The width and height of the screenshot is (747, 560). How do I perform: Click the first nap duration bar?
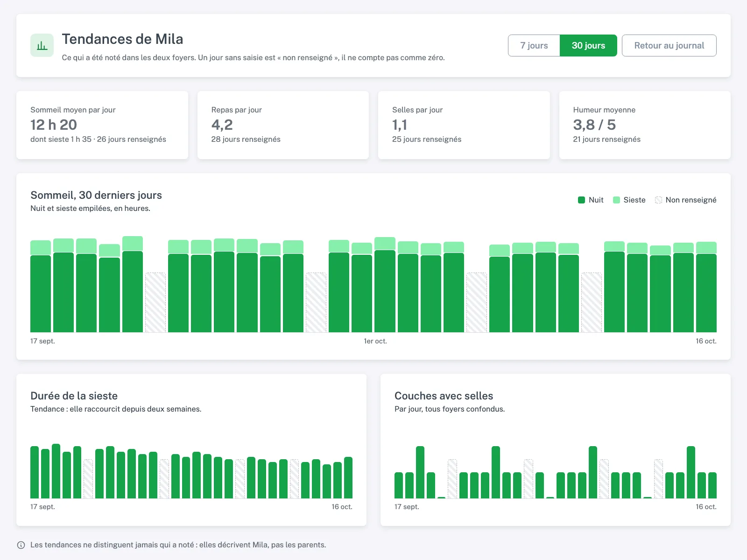coord(35,472)
